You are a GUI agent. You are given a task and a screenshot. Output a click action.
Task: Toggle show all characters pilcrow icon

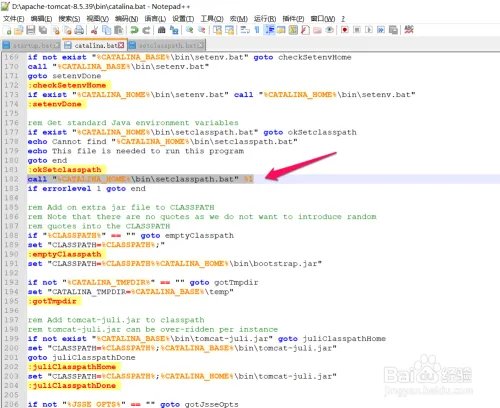(x=257, y=30)
